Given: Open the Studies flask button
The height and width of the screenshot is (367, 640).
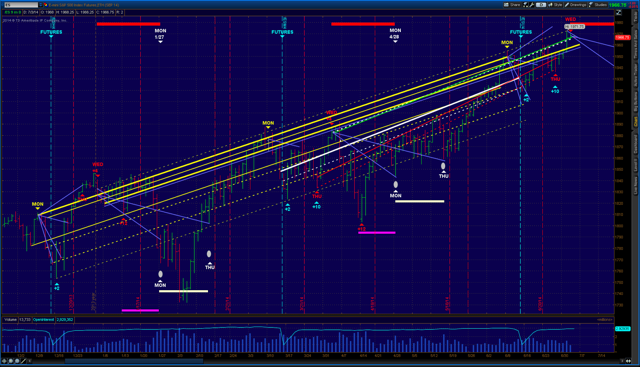Looking at the screenshot, I should tap(598, 5).
